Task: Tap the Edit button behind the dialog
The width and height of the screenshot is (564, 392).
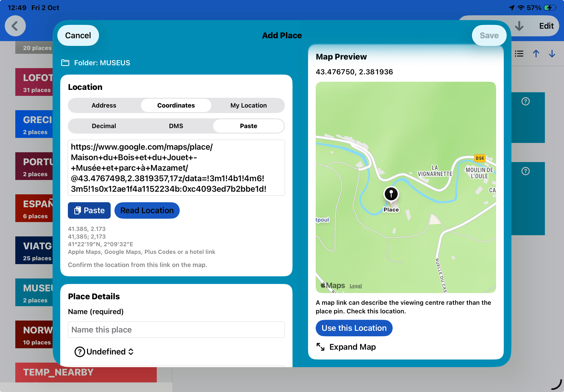Action: 546,26
